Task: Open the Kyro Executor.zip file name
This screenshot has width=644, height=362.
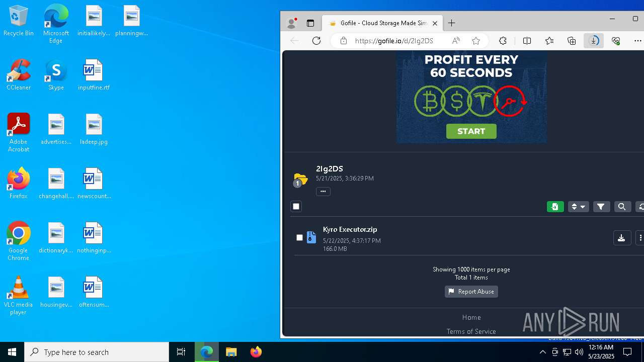Action: pyautogui.click(x=350, y=229)
